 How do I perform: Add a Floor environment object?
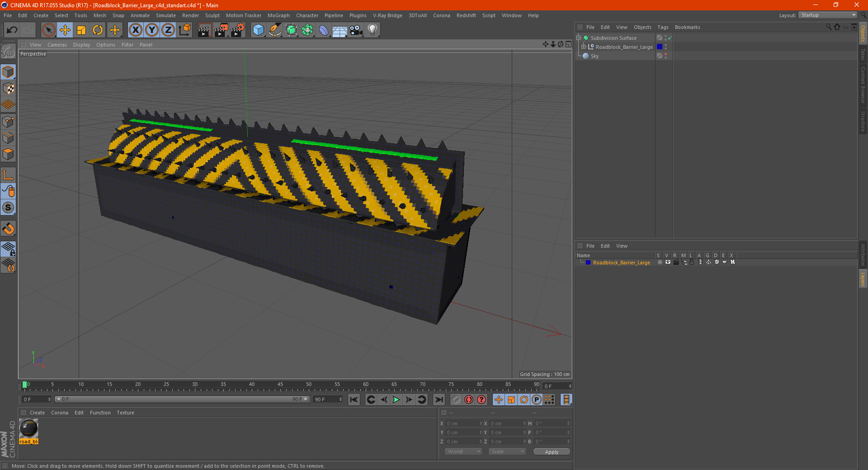[x=340, y=30]
